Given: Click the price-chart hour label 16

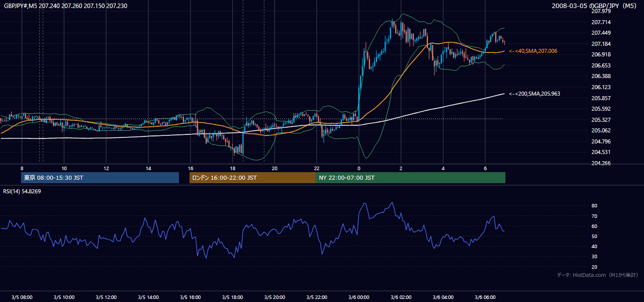Looking at the screenshot, I should [x=190, y=169].
